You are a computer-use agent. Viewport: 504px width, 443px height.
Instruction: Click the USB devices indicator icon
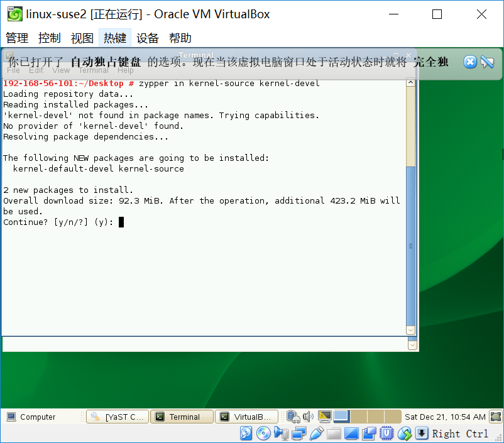317,434
